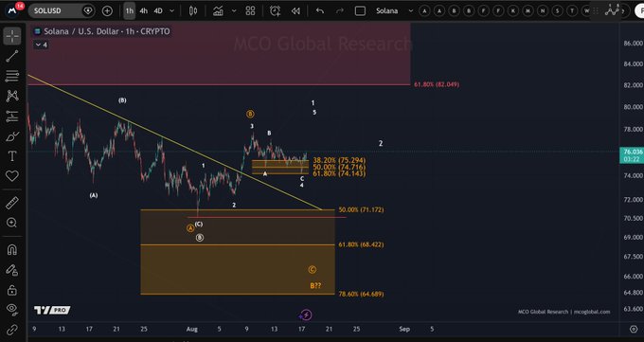The width and height of the screenshot is (644, 342).
Task: Select the 61.80% (82.049) fib label
Action: point(437,84)
